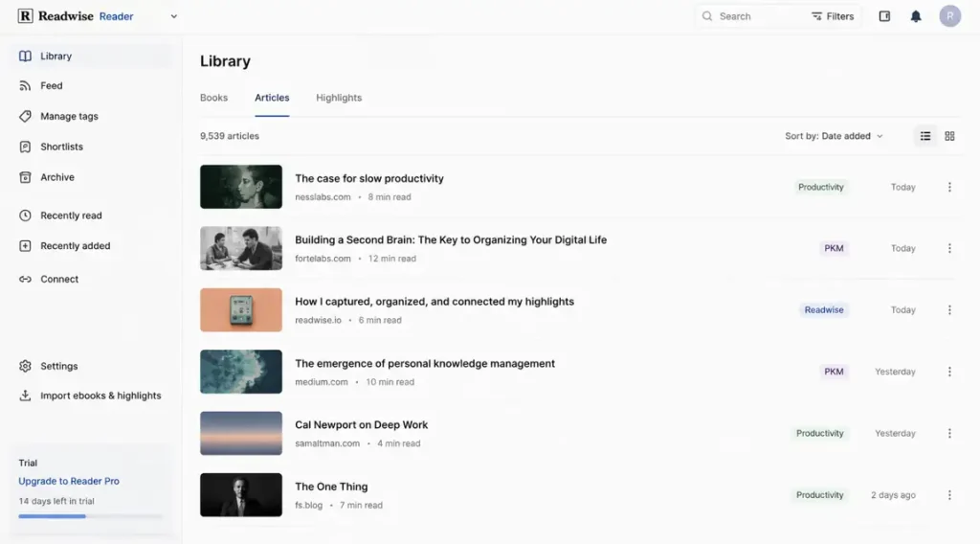Open options for Cal Newport on Deep Work

[949, 433]
